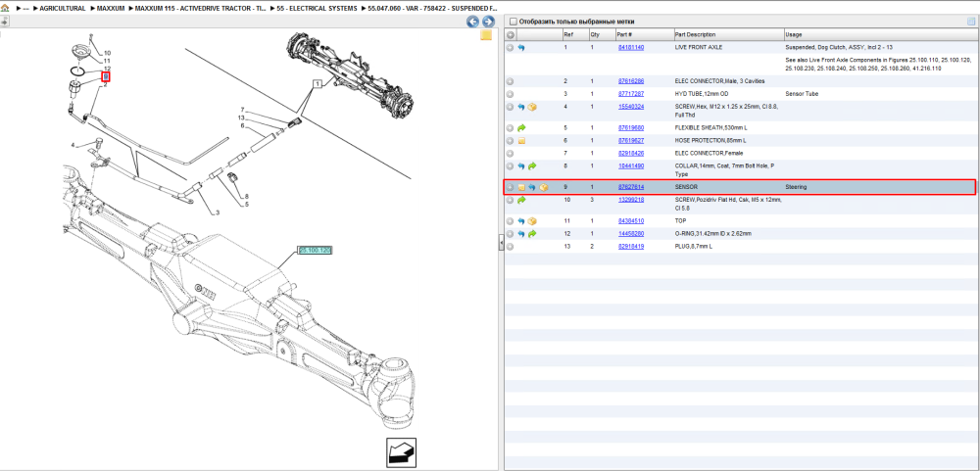Open the yellow note on the SENSOR row
Viewport: 980px width, 471px height.
click(x=521, y=187)
